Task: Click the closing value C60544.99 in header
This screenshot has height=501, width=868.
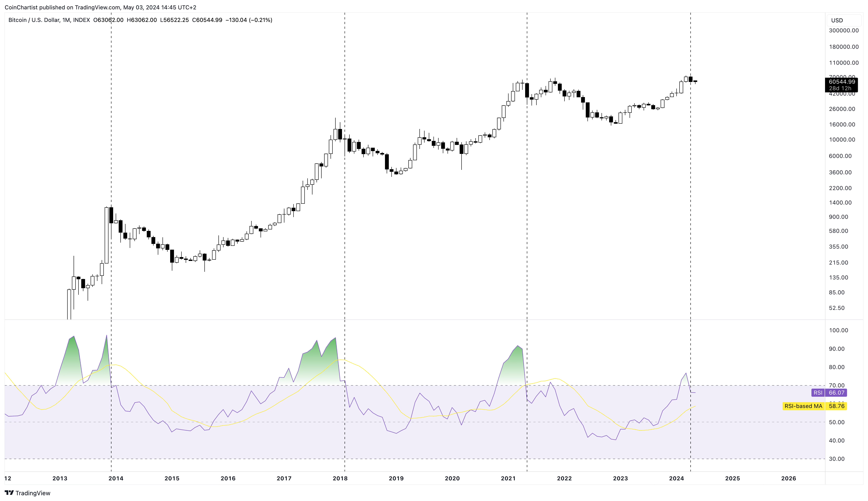Action: [x=207, y=20]
